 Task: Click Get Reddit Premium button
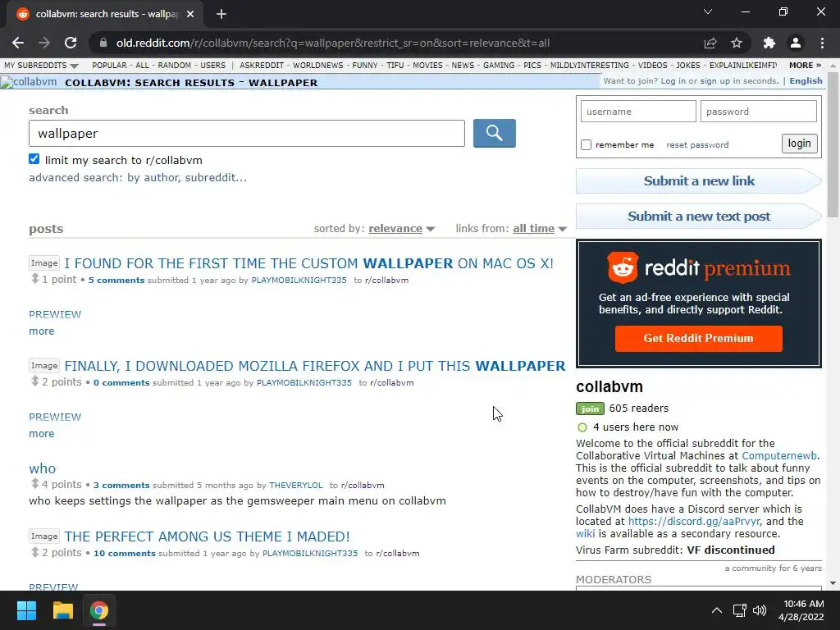tap(699, 338)
